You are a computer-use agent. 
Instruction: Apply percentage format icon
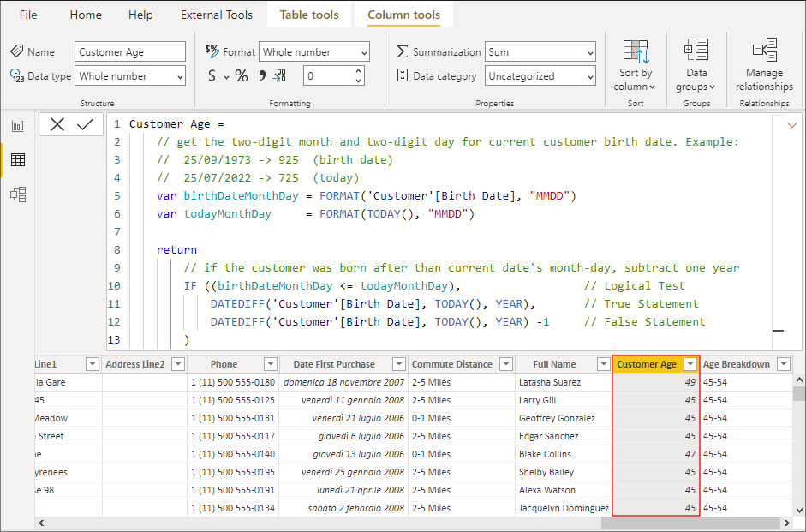(x=242, y=76)
